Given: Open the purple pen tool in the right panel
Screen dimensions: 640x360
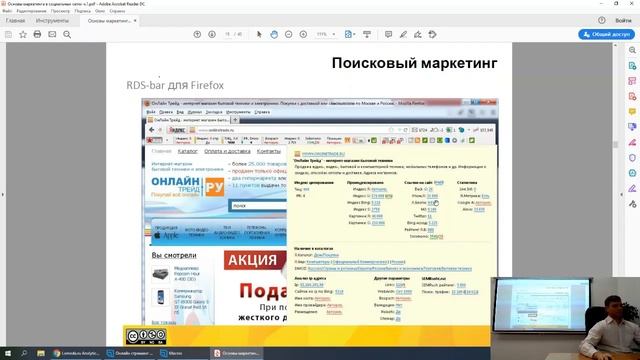Looking at the screenshot, I should pyautogui.click(x=632, y=188).
